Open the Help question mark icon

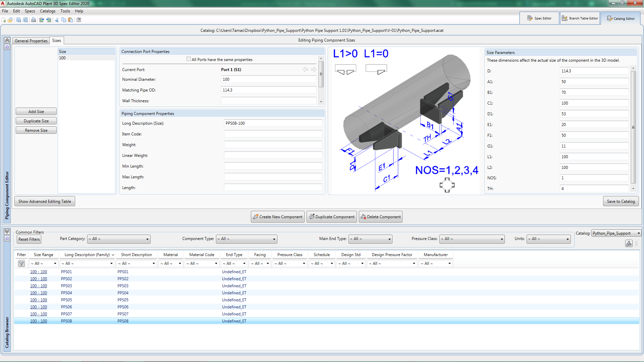[x=79, y=20]
